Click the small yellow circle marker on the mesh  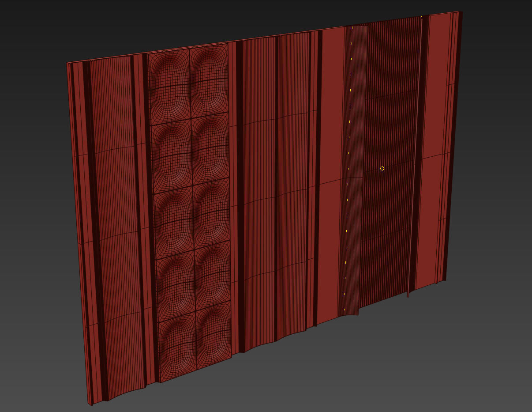click(382, 168)
